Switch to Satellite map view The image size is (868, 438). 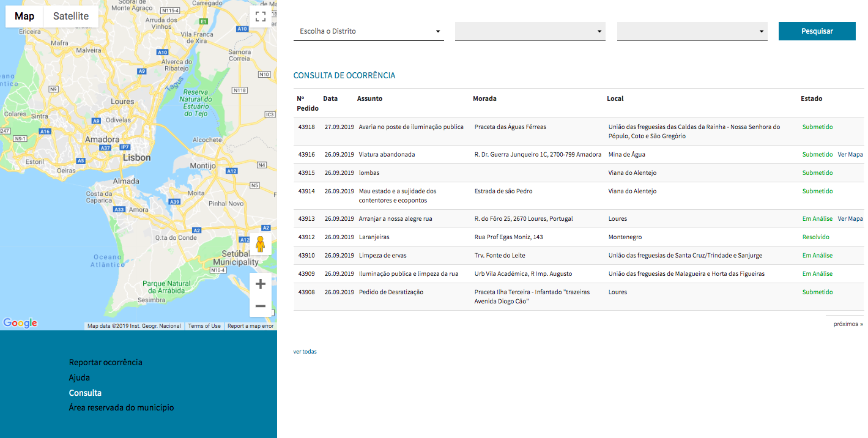click(x=71, y=17)
